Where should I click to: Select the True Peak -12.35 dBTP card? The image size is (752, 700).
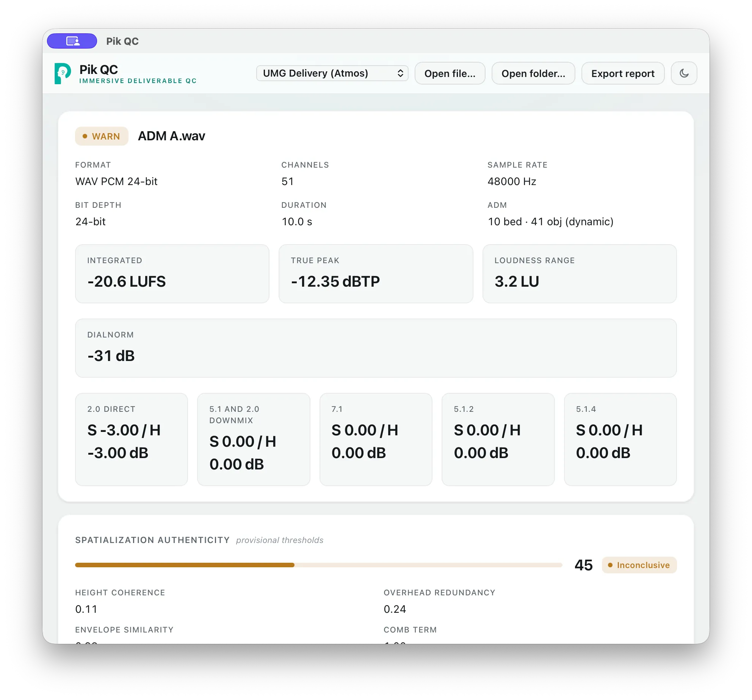point(376,274)
